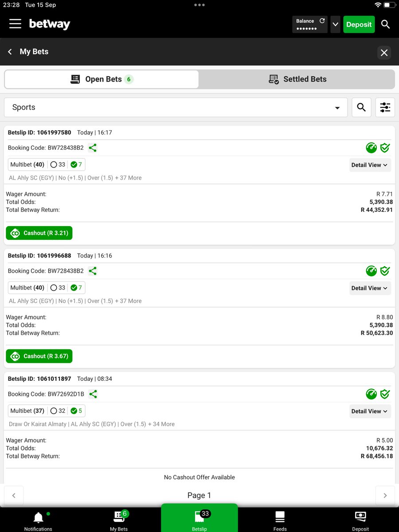Click the shield check icon on betslip 1061997580
The width and height of the screenshot is (399, 532).
pos(385,148)
